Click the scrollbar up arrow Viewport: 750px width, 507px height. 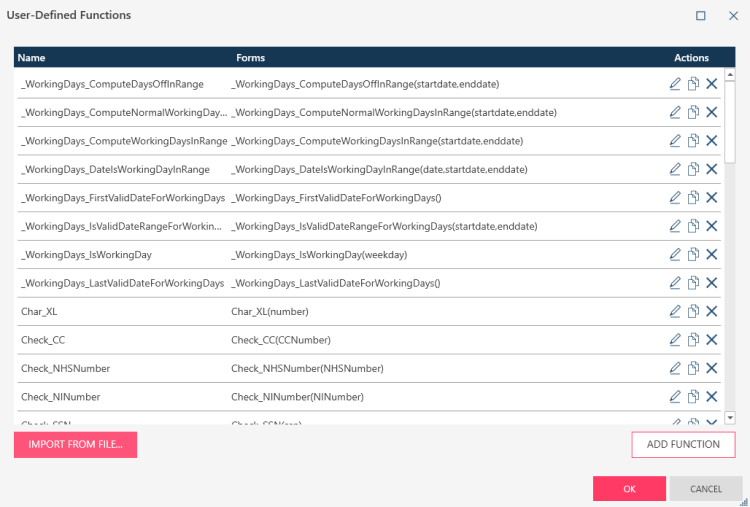(x=730, y=75)
